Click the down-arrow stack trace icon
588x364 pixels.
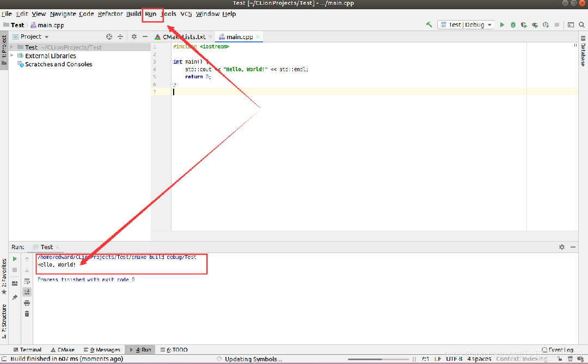27,270
